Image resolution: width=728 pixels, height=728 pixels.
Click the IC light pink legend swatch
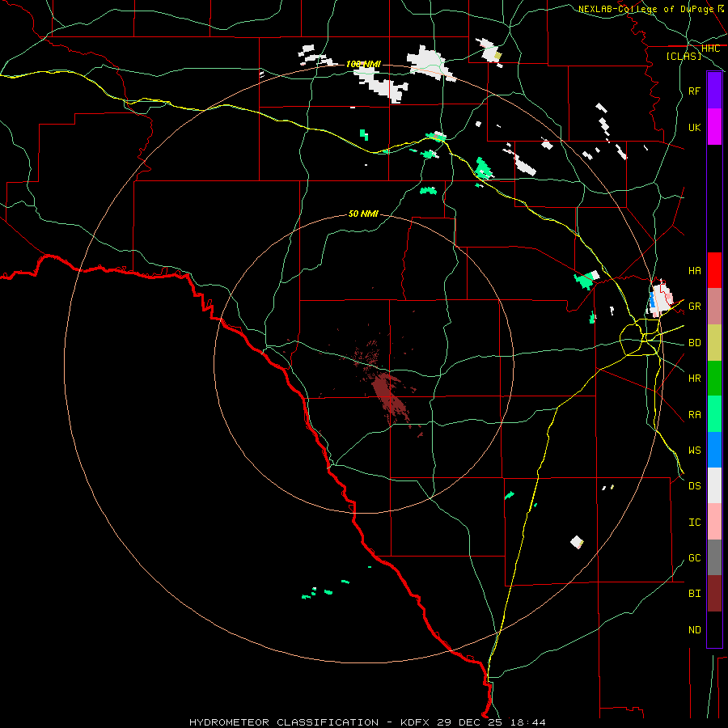(714, 522)
